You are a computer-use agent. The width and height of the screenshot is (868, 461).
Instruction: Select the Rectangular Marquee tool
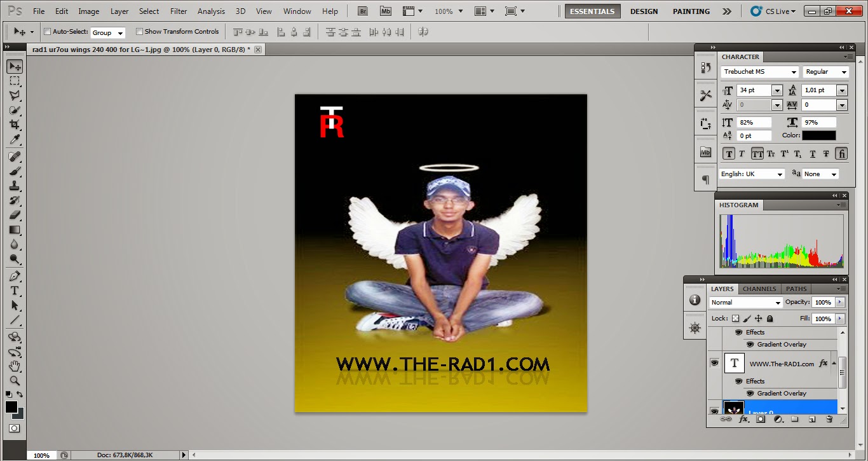click(14, 81)
